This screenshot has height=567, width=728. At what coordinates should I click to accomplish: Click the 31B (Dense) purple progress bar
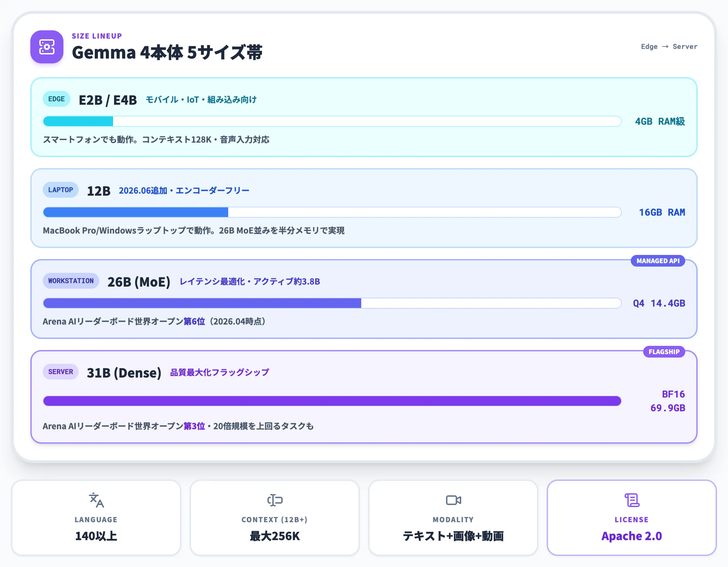[x=332, y=401]
